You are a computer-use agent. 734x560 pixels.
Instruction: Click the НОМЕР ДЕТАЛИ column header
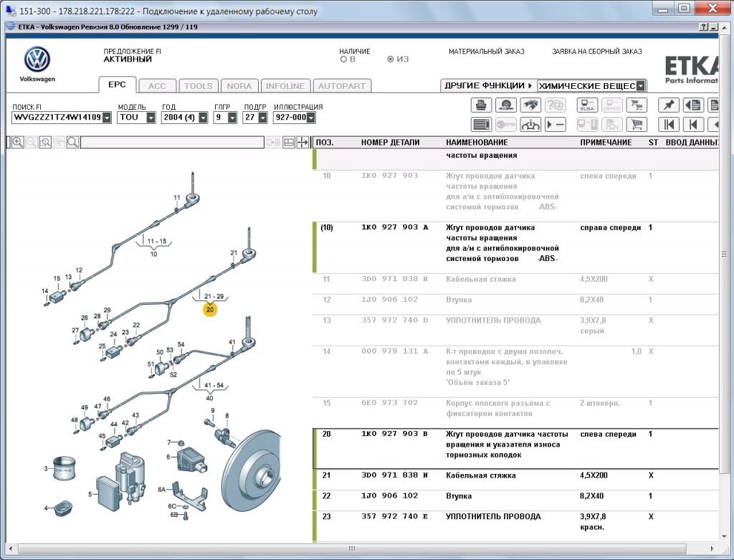click(391, 143)
